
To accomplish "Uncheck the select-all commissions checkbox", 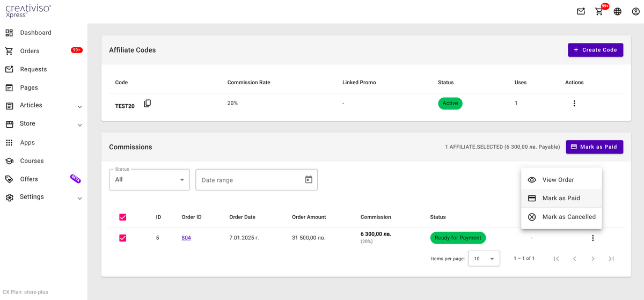I will [123, 217].
